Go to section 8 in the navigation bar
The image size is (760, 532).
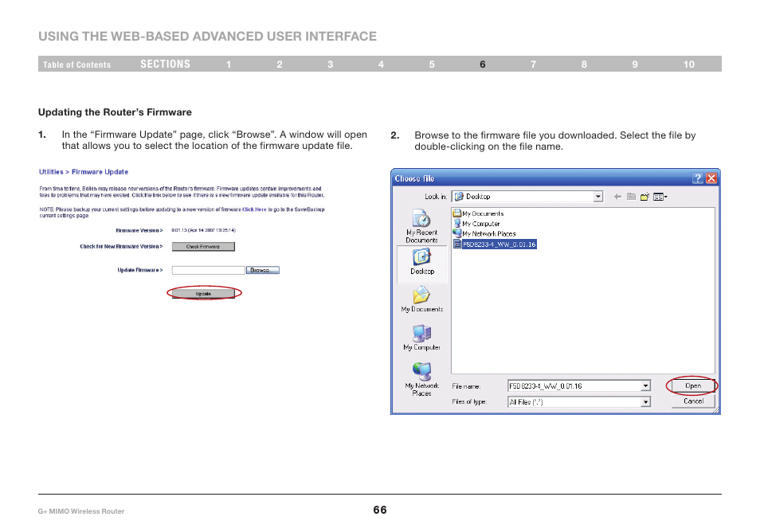click(584, 65)
